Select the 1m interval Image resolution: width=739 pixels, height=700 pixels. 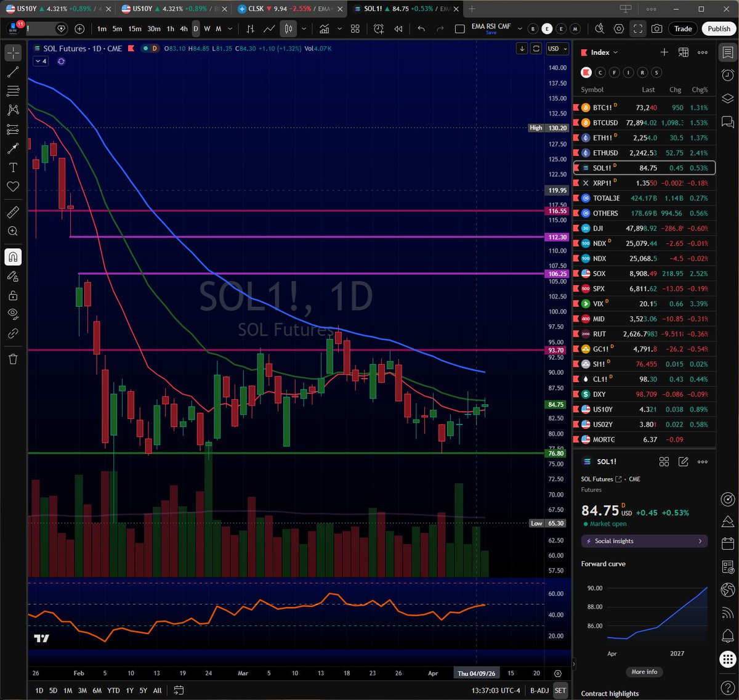[102, 29]
